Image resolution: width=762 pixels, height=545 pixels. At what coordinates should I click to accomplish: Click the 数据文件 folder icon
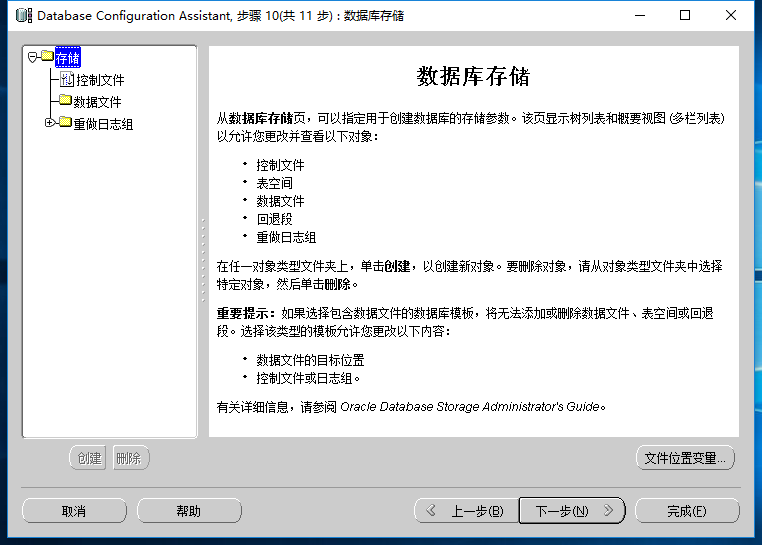(x=66, y=100)
